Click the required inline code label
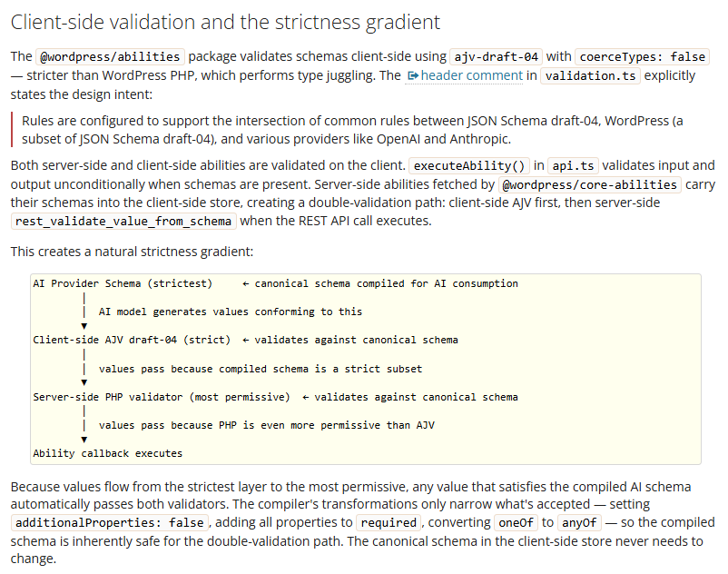 (x=389, y=522)
